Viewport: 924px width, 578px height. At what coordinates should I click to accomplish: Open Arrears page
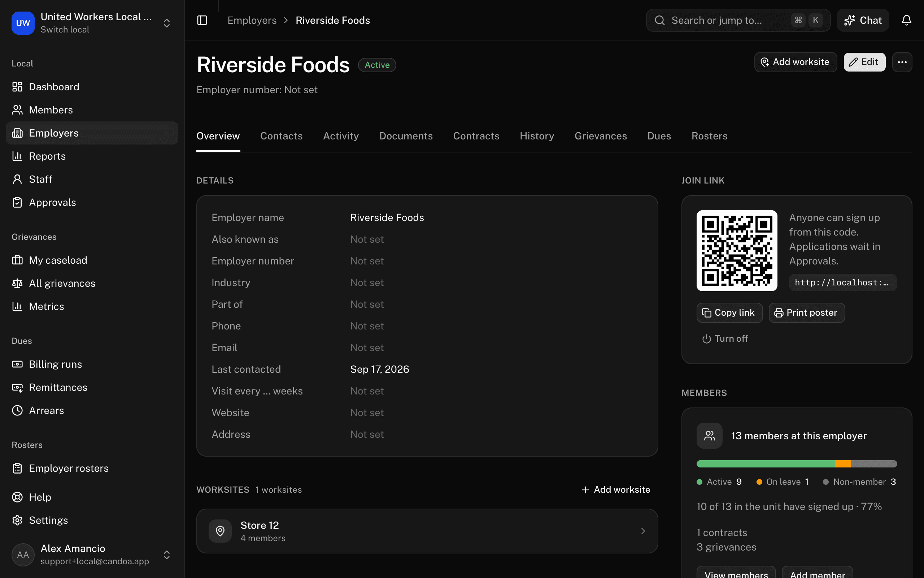pyautogui.click(x=92, y=411)
